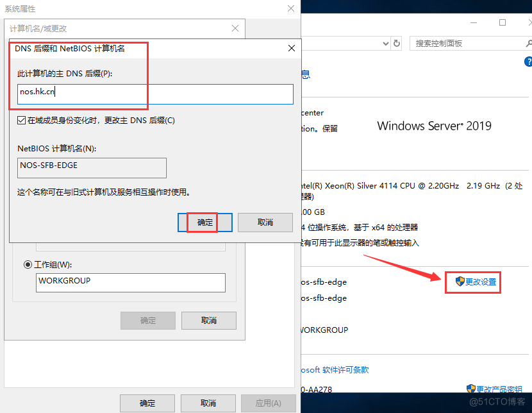Image resolution: width=532 pixels, height=413 pixels.
Task: Minimize the Control Panel system window
Action: (474, 22)
